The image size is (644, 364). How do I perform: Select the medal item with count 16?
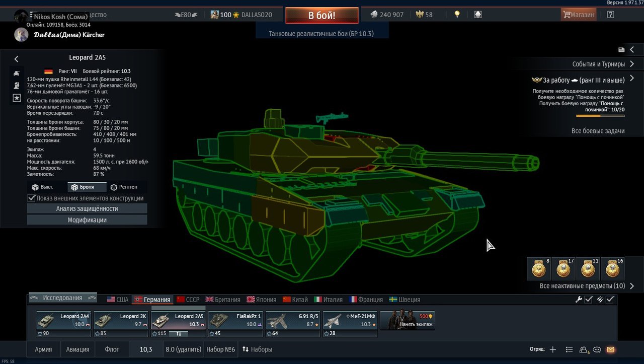click(612, 269)
